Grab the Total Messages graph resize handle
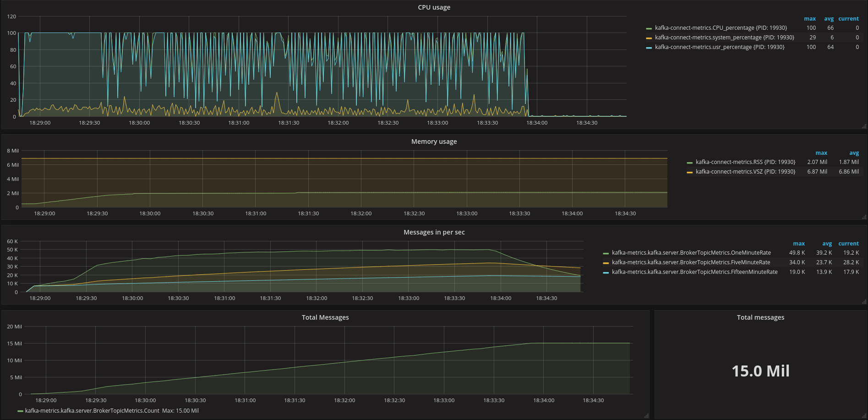The image size is (868, 420). pyautogui.click(x=646, y=415)
